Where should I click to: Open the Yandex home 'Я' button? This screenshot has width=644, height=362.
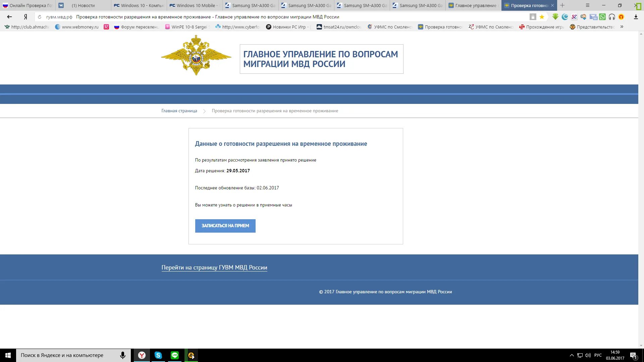(x=25, y=17)
